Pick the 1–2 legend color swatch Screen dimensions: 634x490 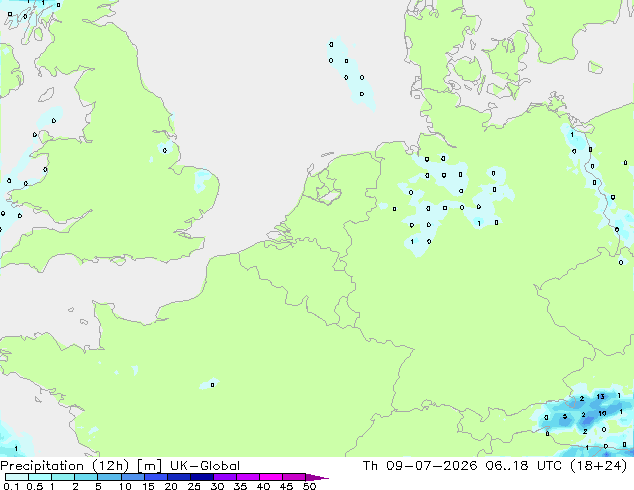pyautogui.click(x=63, y=477)
